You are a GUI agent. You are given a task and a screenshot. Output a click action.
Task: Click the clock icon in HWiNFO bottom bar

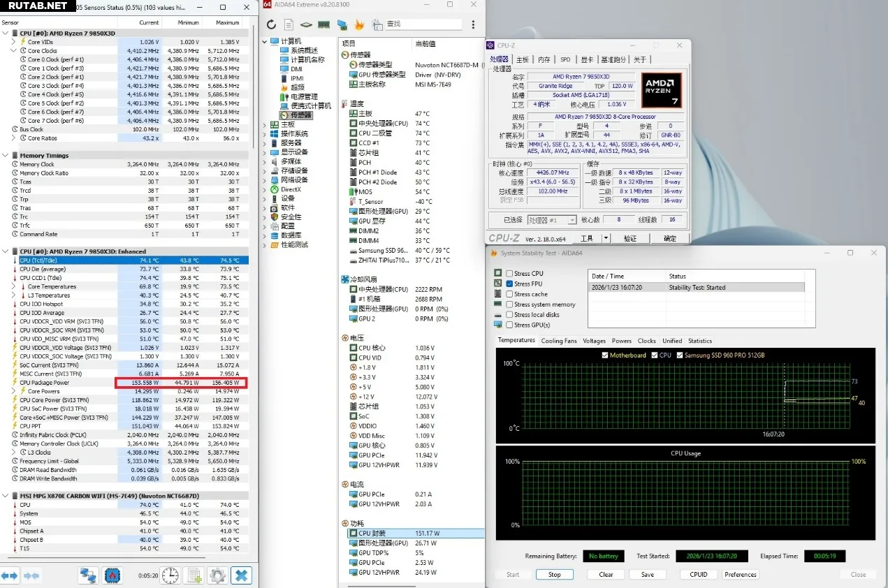[x=170, y=575]
